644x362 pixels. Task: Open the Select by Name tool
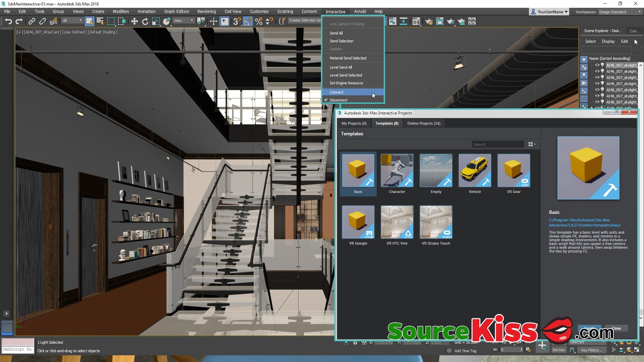point(100,21)
